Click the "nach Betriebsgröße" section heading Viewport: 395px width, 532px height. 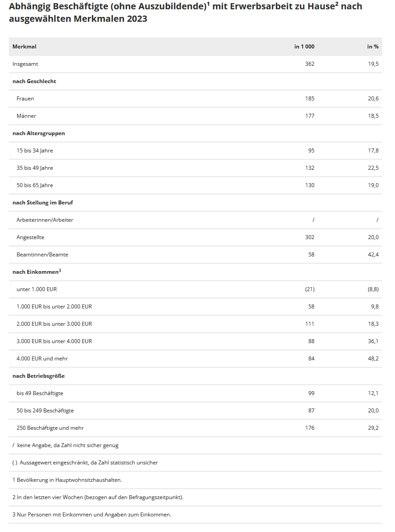click(x=39, y=376)
